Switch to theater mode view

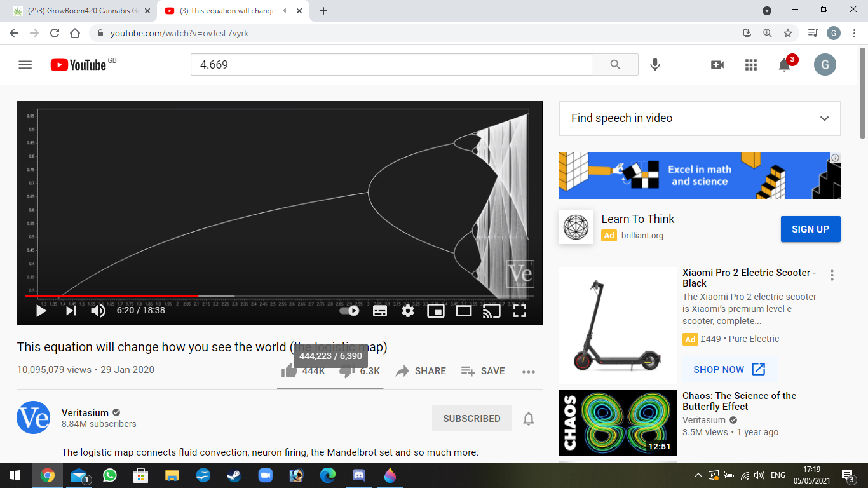point(464,311)
